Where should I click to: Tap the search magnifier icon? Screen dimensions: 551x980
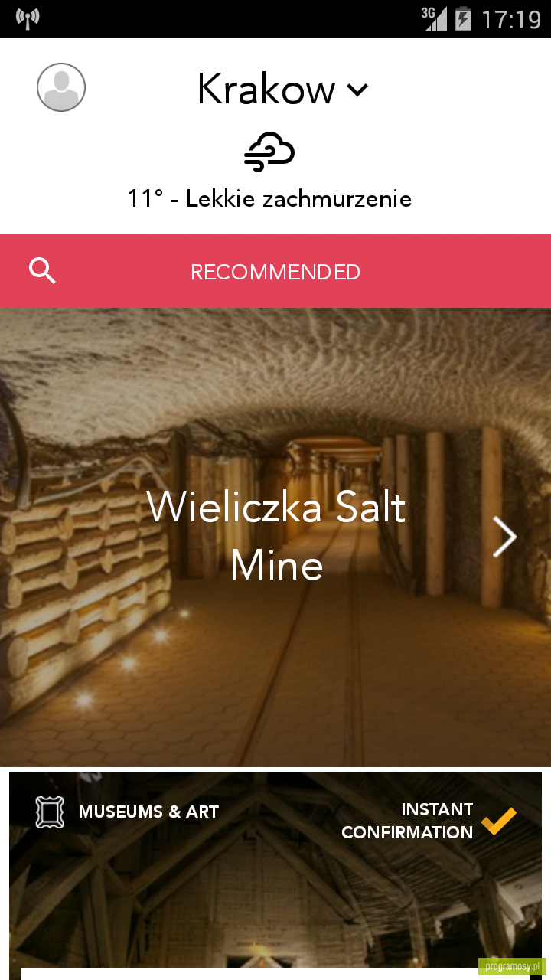pyautogui.click(x=42, y=271)
